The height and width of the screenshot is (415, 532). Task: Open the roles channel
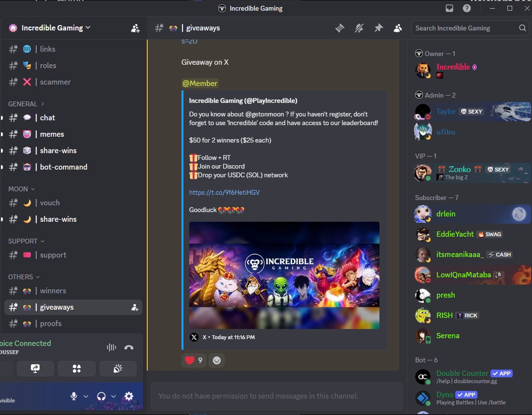[73, 66]
